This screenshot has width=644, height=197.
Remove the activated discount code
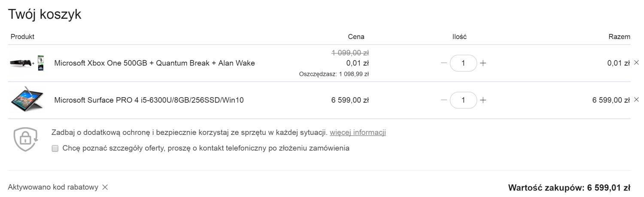(105, 187)
